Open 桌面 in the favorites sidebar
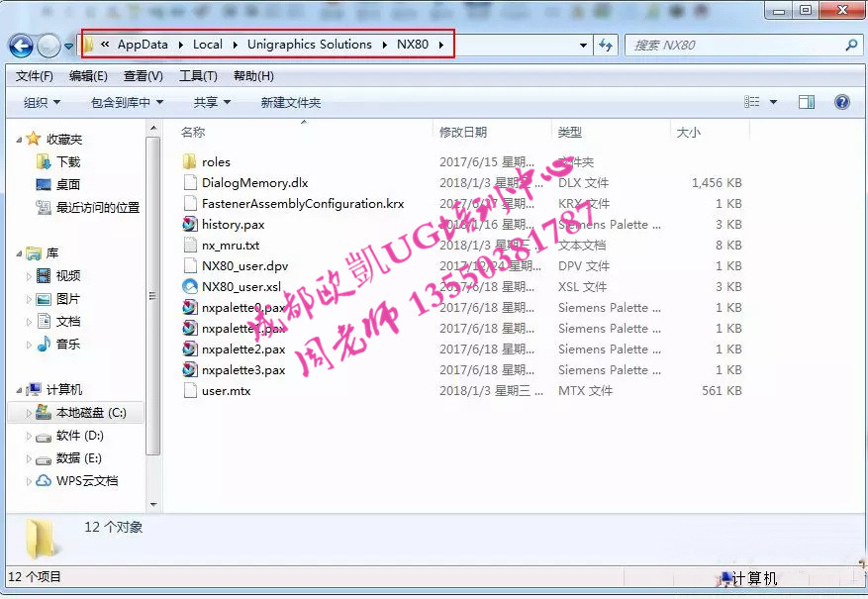This screenshot has width=868, height=599. [68, 184]
